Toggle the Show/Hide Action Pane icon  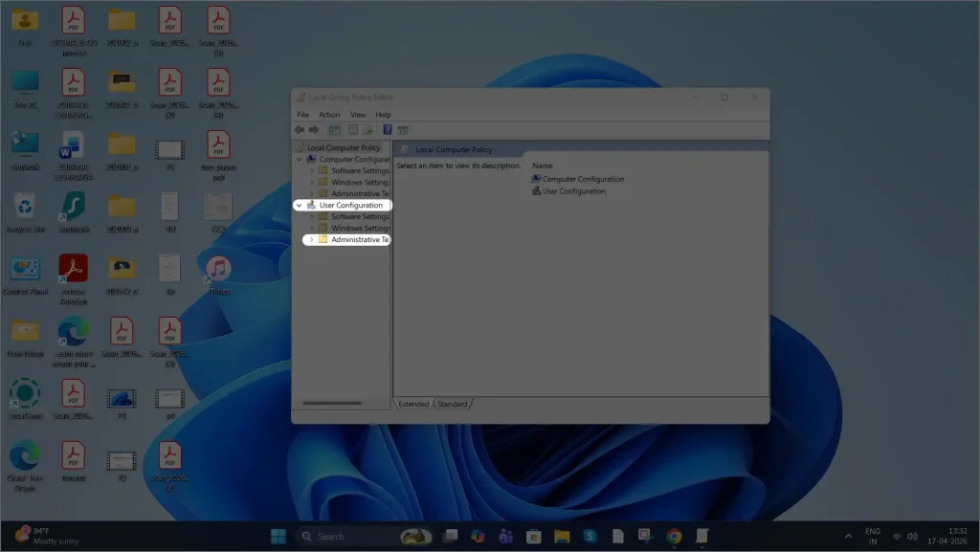click(403, 130)
